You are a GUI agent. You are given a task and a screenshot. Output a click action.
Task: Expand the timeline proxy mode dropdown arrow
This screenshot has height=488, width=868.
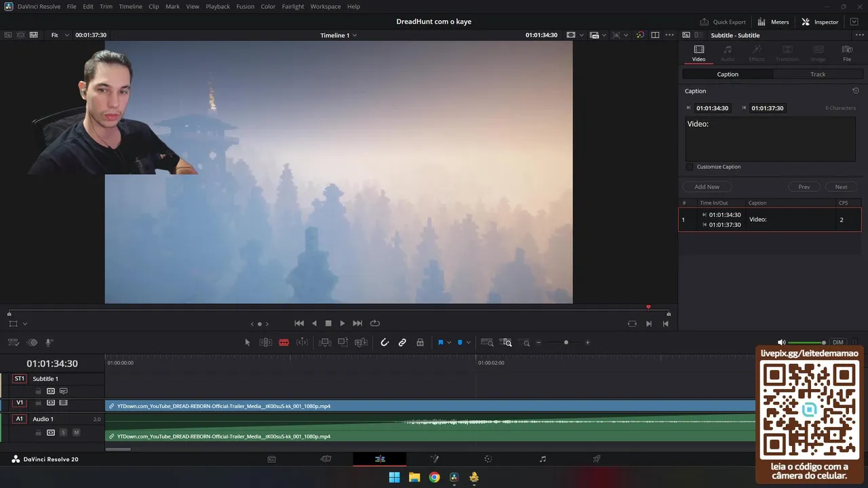tap(604, 35)
